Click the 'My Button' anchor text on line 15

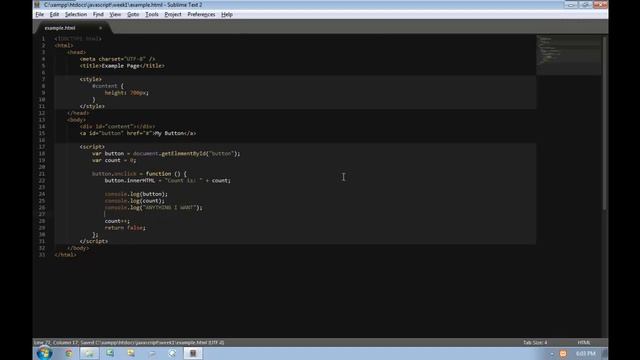tap(169, 133)
